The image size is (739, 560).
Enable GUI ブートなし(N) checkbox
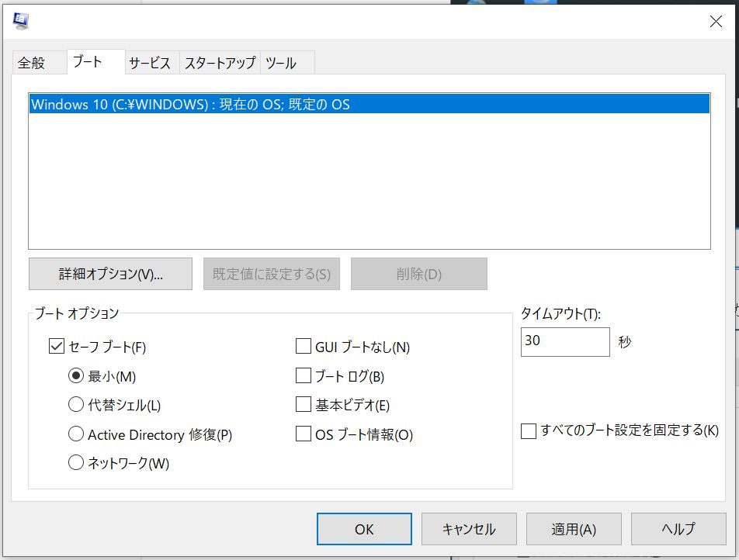303,346
